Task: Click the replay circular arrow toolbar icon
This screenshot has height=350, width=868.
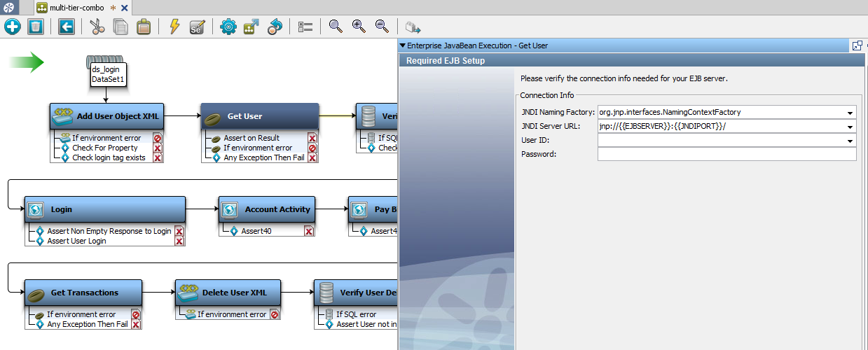Action: (x=275, y=27)
